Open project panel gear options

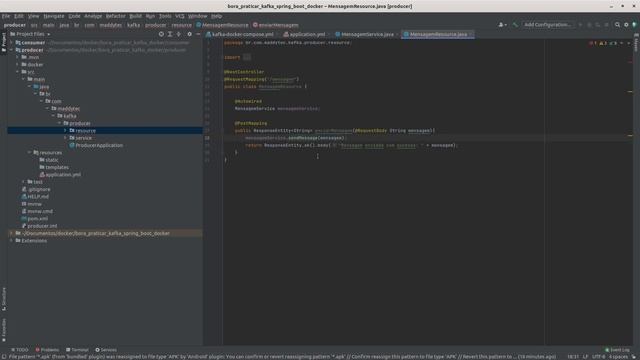tap(189, 34)
